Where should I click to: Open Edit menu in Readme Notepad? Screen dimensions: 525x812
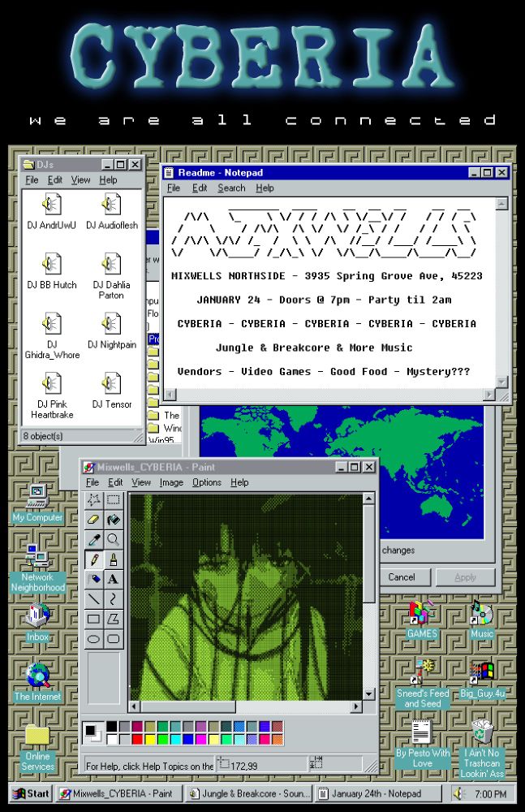tap(200, 188)
